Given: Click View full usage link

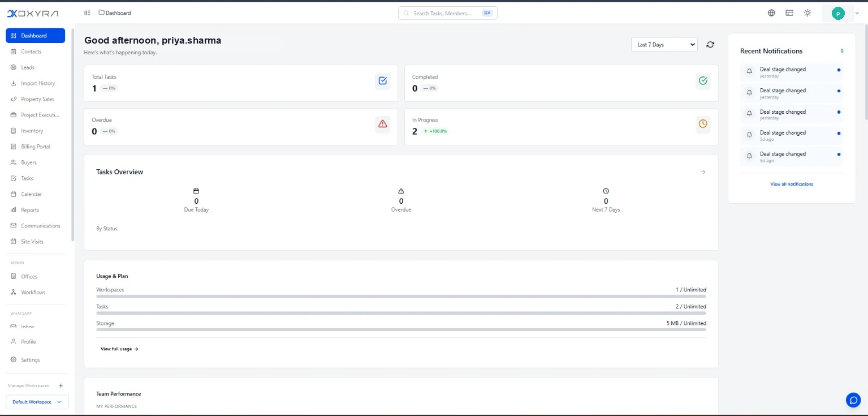Looking at the screenshot, I should (x=119, y=349).
